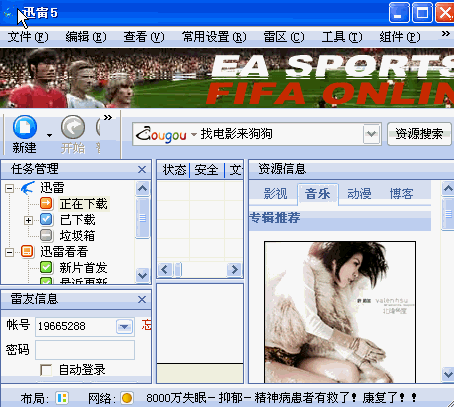Viewport: 454px width, 407px height.
Task: Close the 任务管理 panel
Action: click(x=142, y=169)
